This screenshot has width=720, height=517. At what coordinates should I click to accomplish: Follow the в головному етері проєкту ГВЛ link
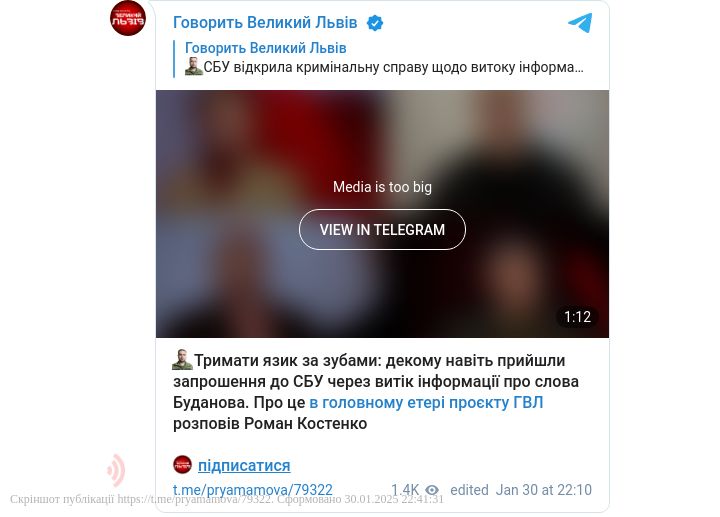pyautogui.click(x=426, y=402)
